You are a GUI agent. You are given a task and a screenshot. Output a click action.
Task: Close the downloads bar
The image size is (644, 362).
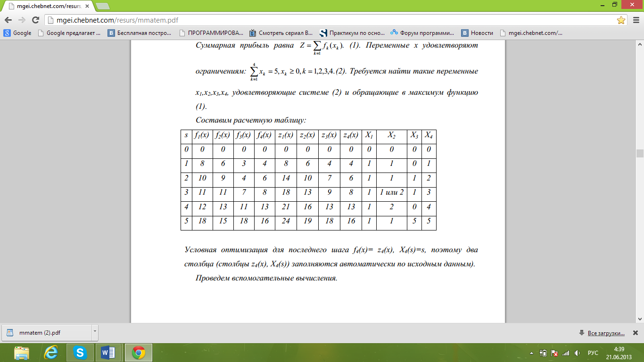pos(635,333)
